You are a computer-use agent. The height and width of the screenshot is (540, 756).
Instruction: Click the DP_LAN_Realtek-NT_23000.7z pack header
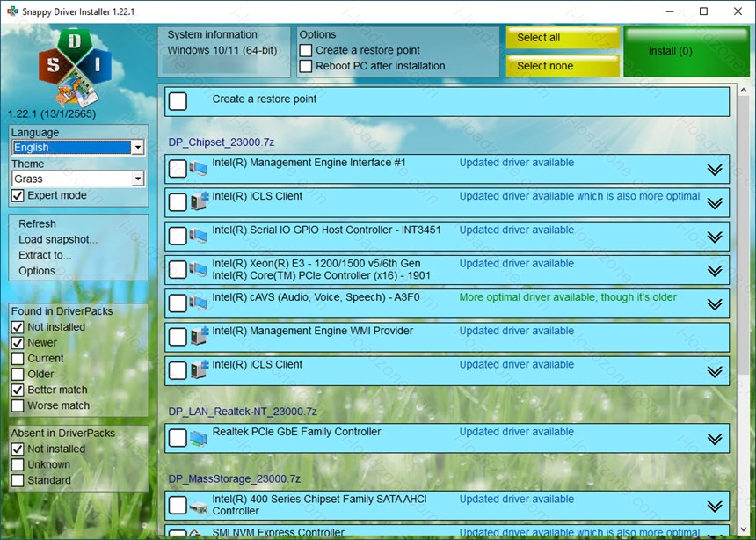[243, 412]
